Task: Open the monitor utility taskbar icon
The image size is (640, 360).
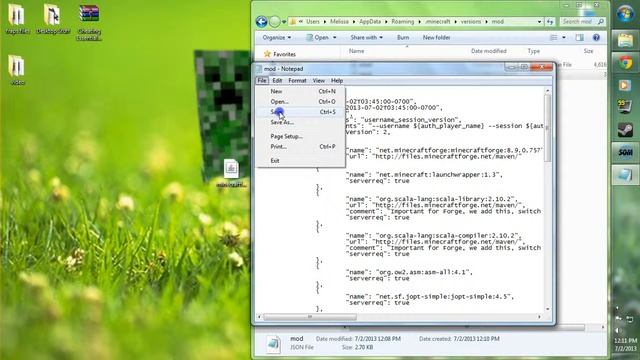Action: coord(625,107)
